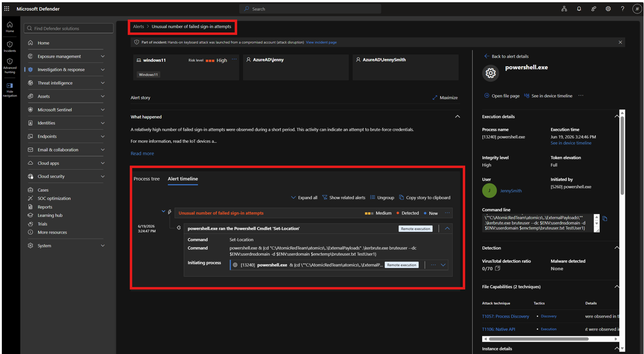Open Advanced hunting in the left rail

click(x=10, y=66)
